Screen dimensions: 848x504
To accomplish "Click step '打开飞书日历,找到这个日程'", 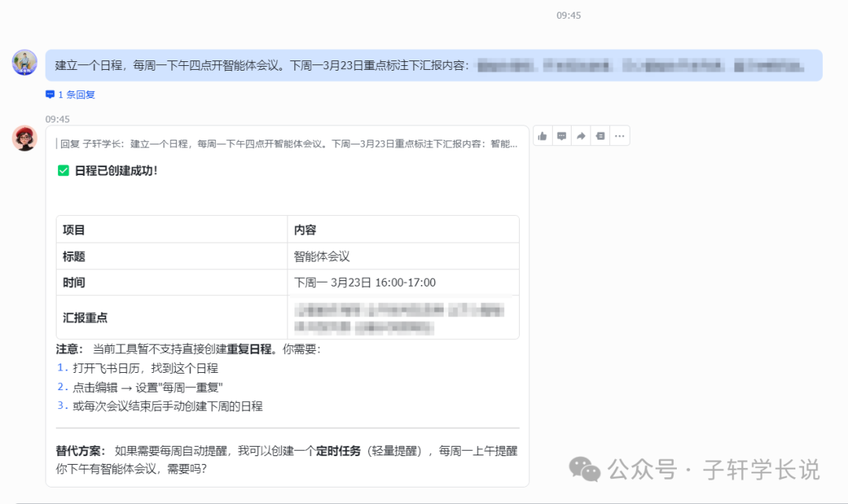I will tap(145, 368).
